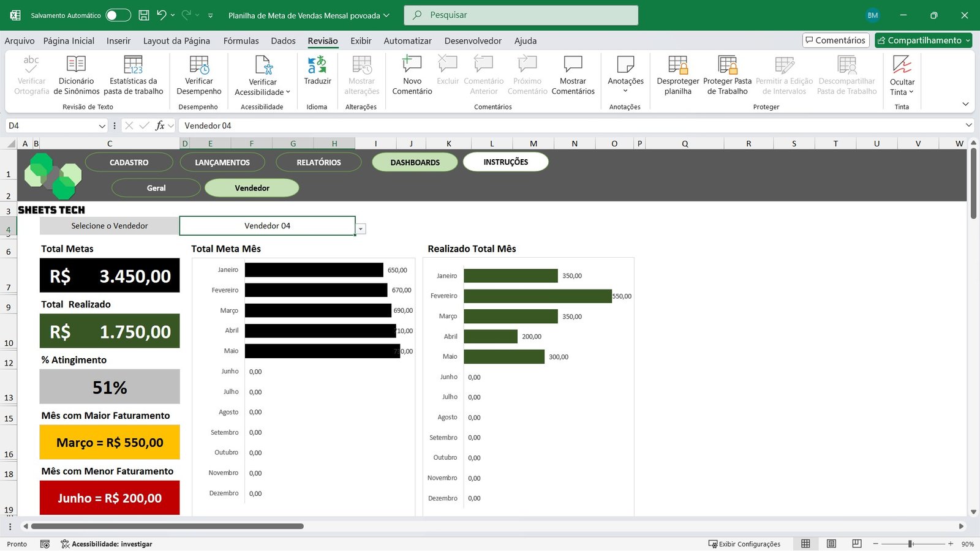This screenshot has height=551, width=980.
Task: Click the DASHBOARDS section button
Action: click(x=415, y=162)
